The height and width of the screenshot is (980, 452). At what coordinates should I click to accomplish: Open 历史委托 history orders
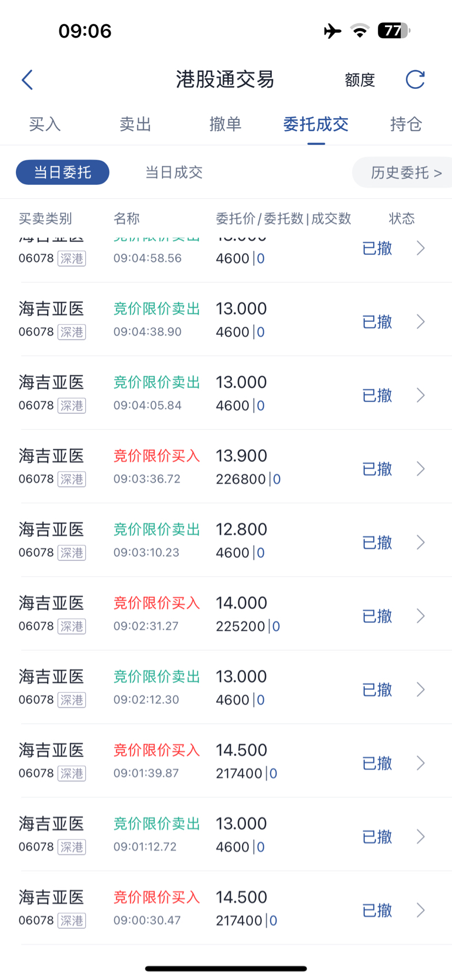[406, 172]
